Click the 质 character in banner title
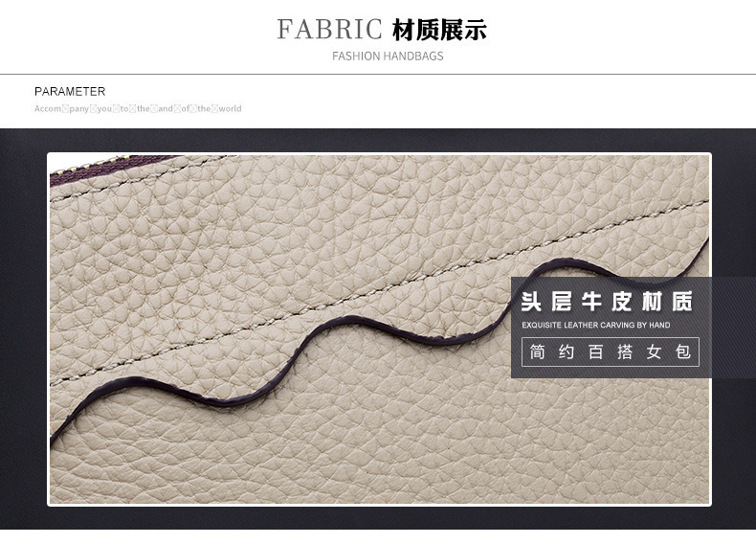 pyautogui.click(x=681, y=303)
